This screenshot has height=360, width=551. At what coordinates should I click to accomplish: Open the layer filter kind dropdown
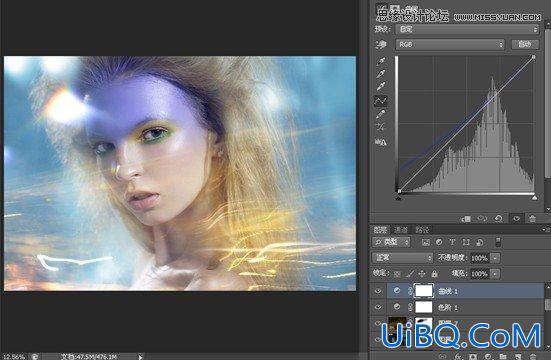pyautogui.click(x=391, y=242)
